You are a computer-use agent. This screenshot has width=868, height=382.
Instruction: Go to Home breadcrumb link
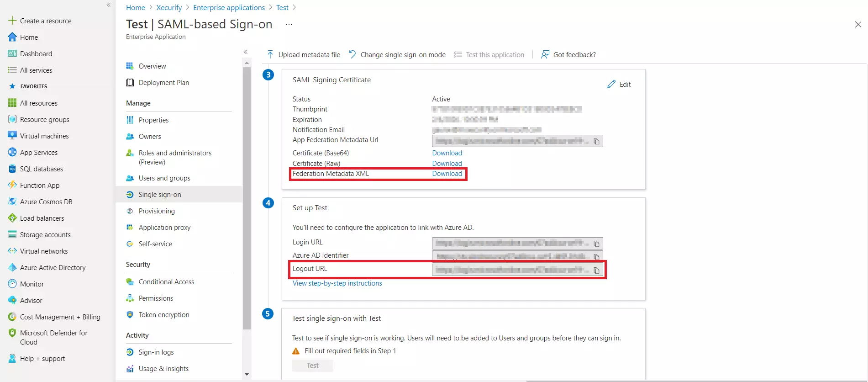pyautogui.click(x=136, y=8)
